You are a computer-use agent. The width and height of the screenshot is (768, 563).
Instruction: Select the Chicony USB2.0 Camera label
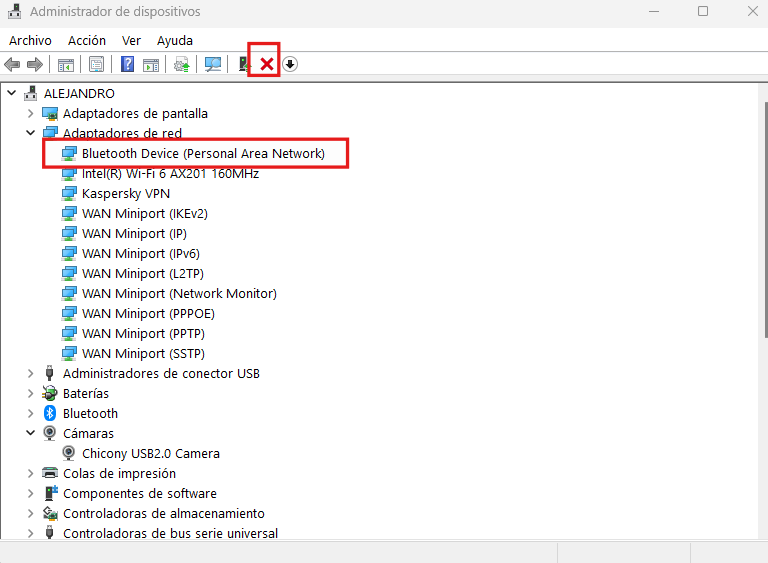tap(151, 453)
